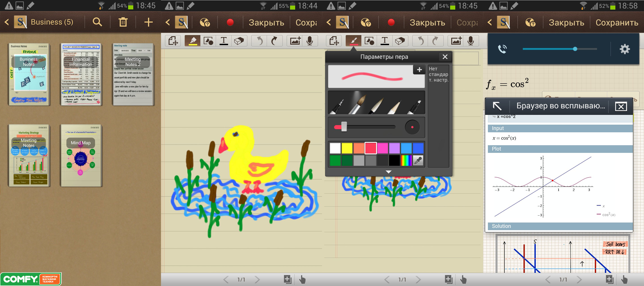Image resolution: width=644 pixels, height=286 pixels.
Task: Pick the orange color swatch
Action: click(x=359, y=148)
